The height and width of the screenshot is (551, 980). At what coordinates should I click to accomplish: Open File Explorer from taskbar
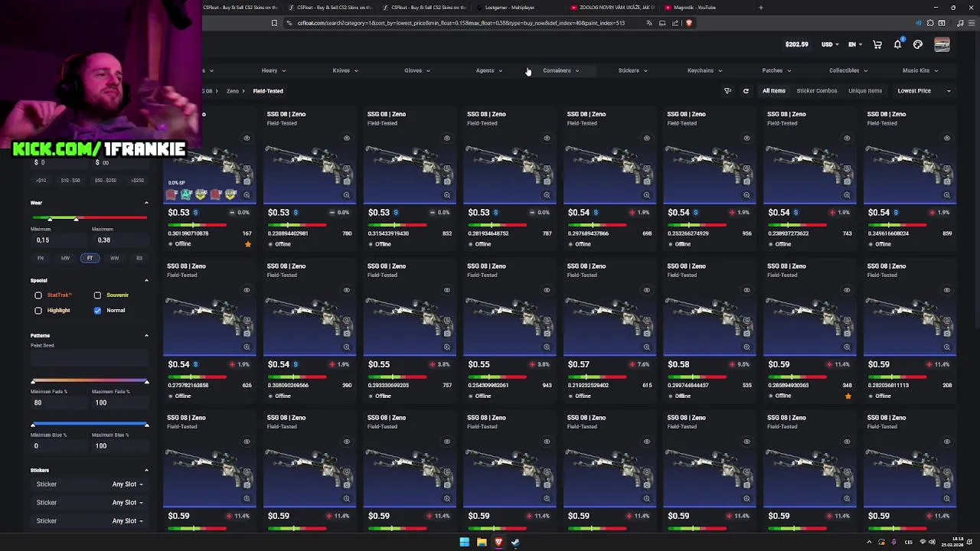pyautogui.click(x=482, y=543)
